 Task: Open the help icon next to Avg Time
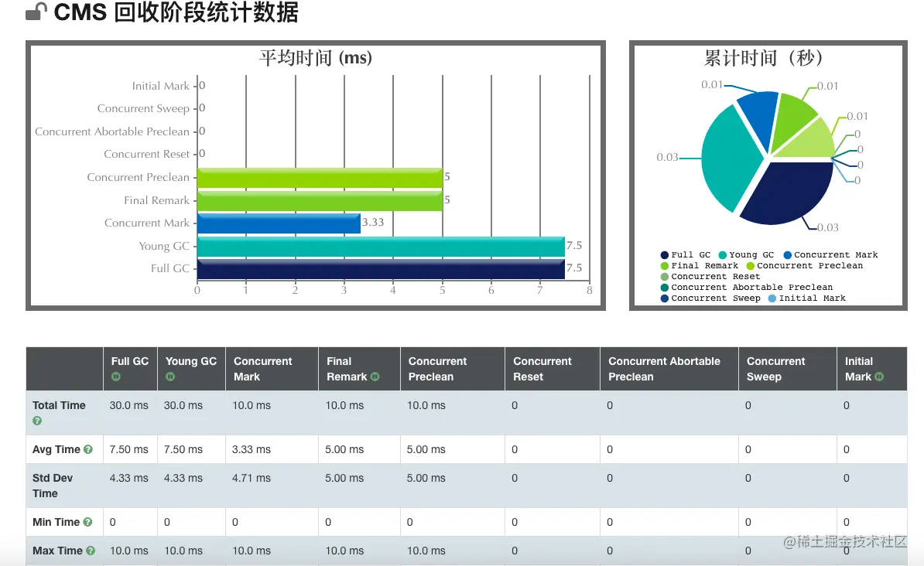87,449
